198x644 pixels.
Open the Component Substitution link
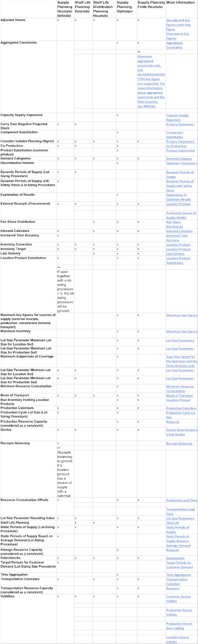pos(175,134)
